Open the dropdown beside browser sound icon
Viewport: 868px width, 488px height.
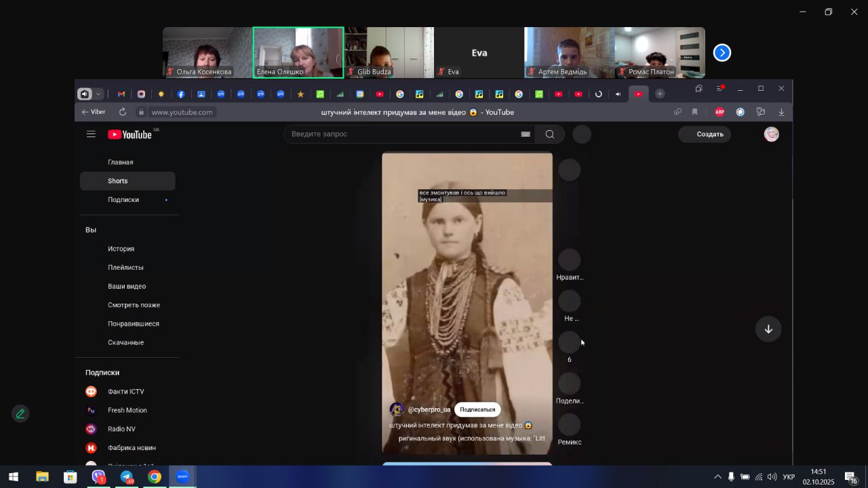pos(99,94)
